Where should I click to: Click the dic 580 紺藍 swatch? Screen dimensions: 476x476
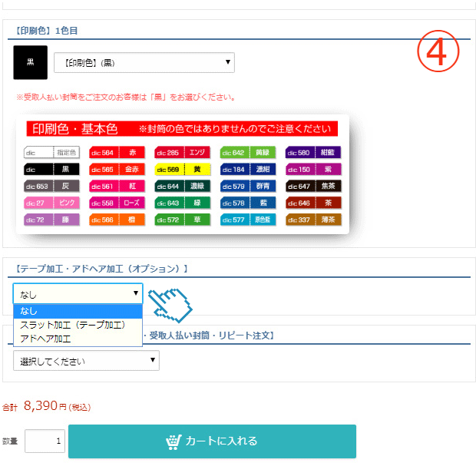313,153
